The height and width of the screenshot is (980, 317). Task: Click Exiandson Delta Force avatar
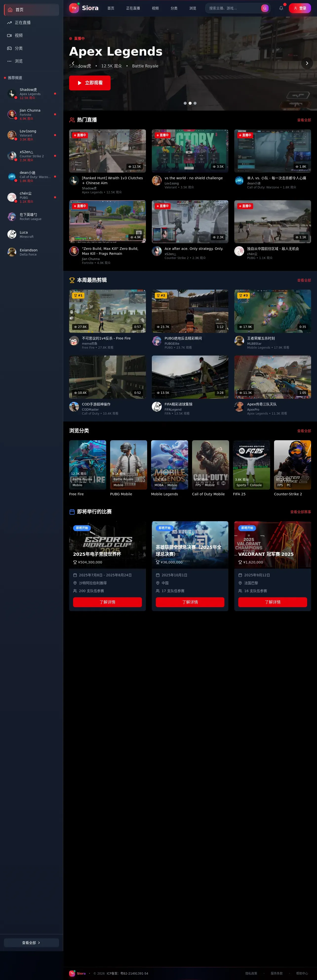coord(12,252)
